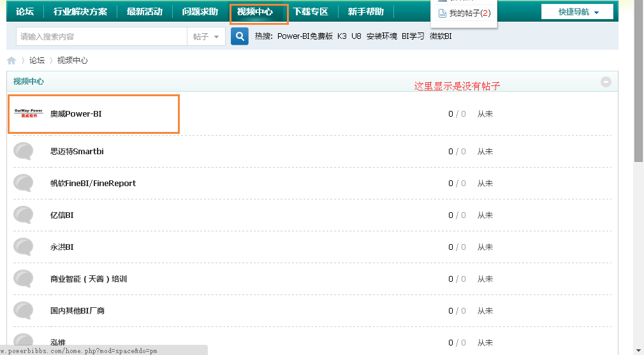Click the scrollbar down arrow
The width and height of the screenshot is (644, 355).
click(639, 350)
